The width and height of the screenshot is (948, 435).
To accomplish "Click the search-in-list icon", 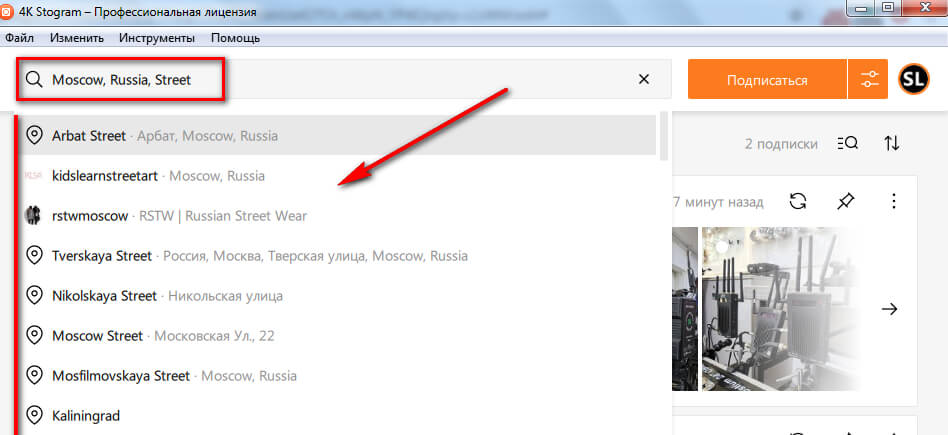I will tap(848, 143).
